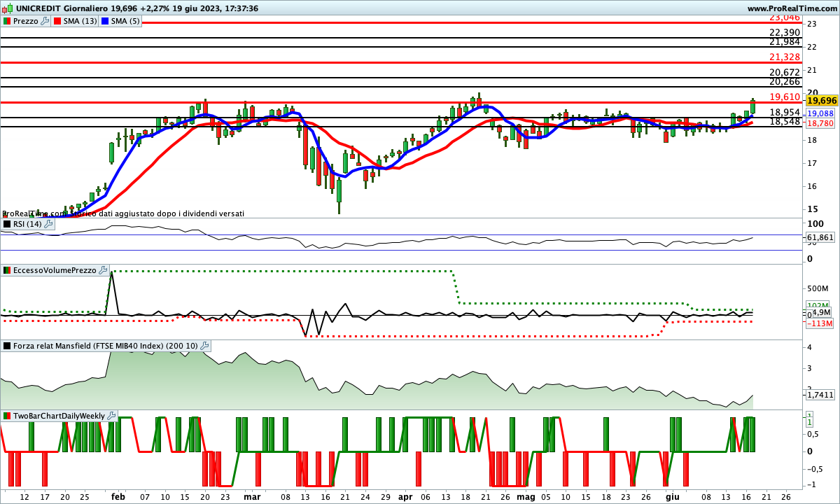Click the 23,046 resistance level label
The width and height of the screenshot is (840, 504).
point(784,17)
